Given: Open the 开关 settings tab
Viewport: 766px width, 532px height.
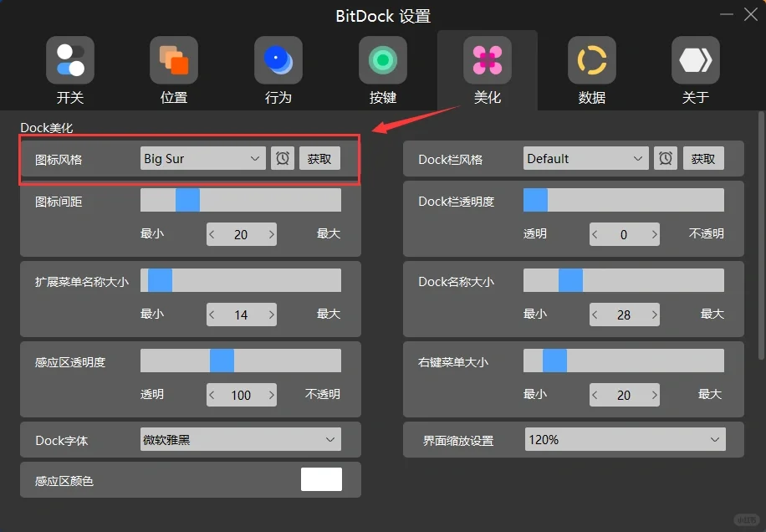Looking at the screenshot, I should pos(70,71).
